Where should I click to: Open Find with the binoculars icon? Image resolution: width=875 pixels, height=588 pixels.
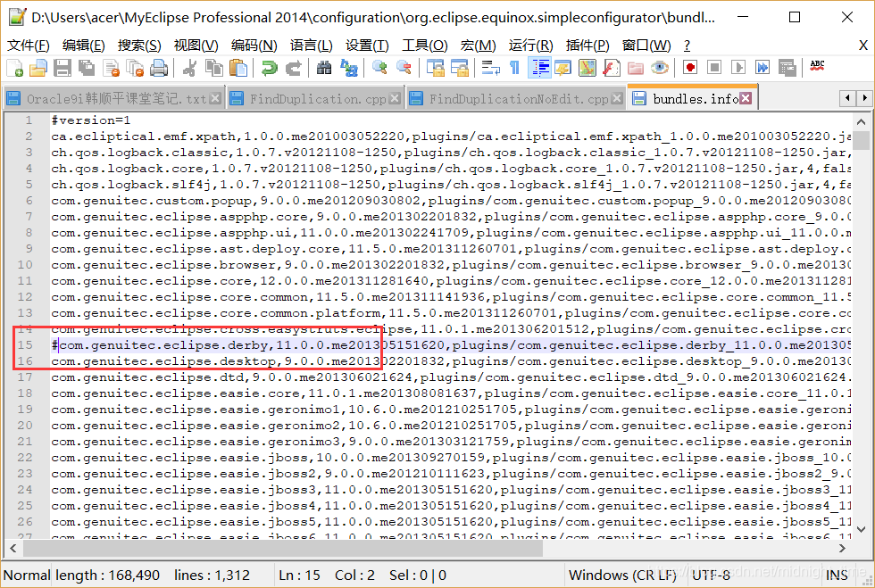[x=324, y=68]
